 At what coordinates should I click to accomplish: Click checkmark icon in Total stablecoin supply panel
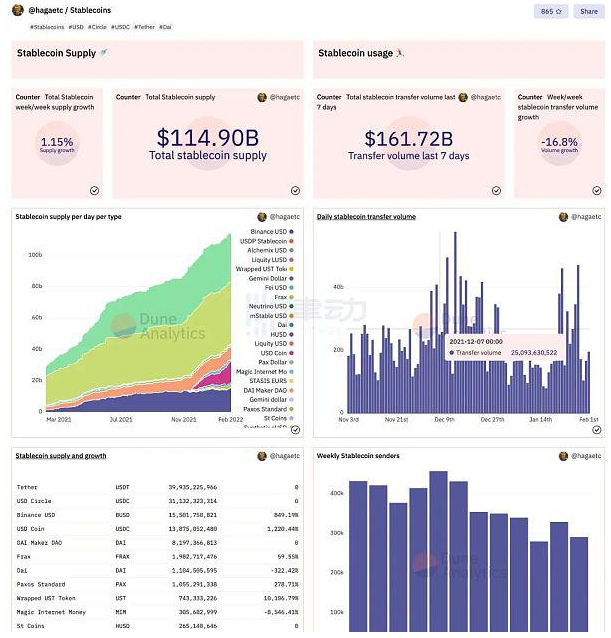click(x=295, y=190)
